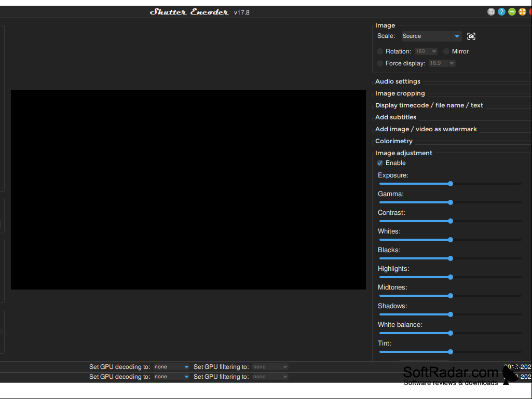Click the Shutter Encoder title logo
The height and width of the screenshot is (399, 532).
pyautogui.click(x=189, y=12)
